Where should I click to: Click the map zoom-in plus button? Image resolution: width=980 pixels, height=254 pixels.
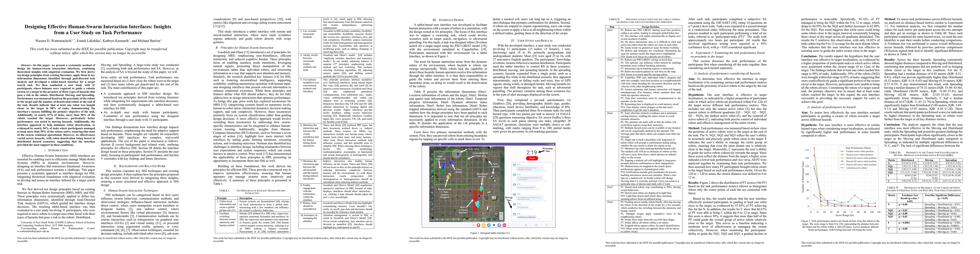[501, 214]
